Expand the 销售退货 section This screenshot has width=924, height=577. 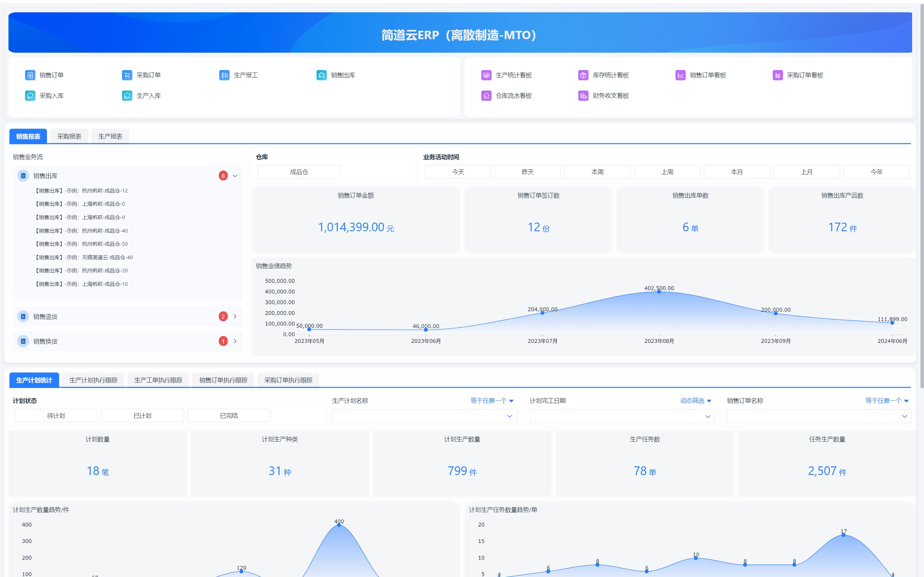pyautogui.click(x=235, y=316)
